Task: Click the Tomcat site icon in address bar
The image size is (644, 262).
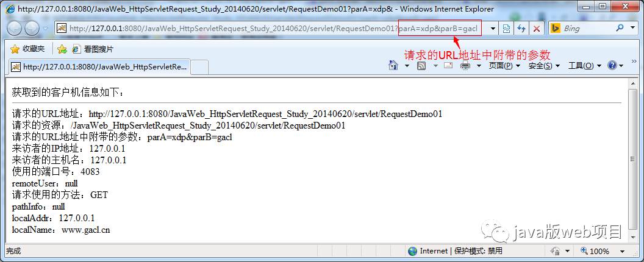Action: pos(62,29)
